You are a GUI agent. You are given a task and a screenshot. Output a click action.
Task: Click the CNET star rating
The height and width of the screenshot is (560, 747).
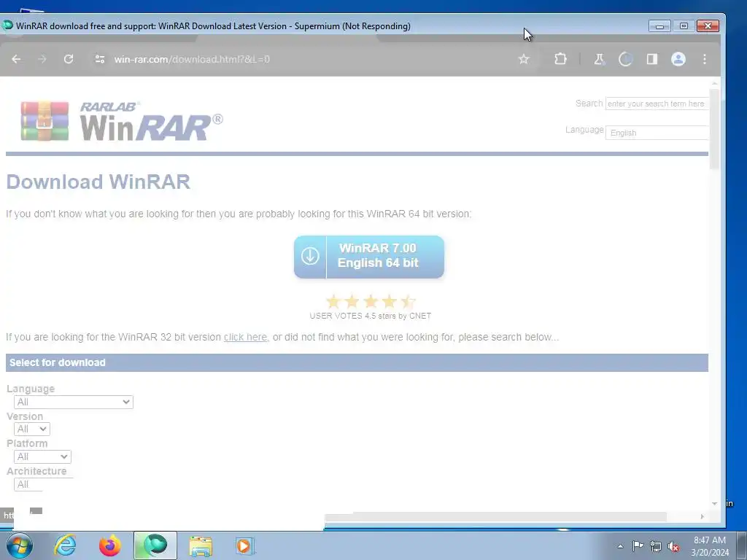[371, 301]
